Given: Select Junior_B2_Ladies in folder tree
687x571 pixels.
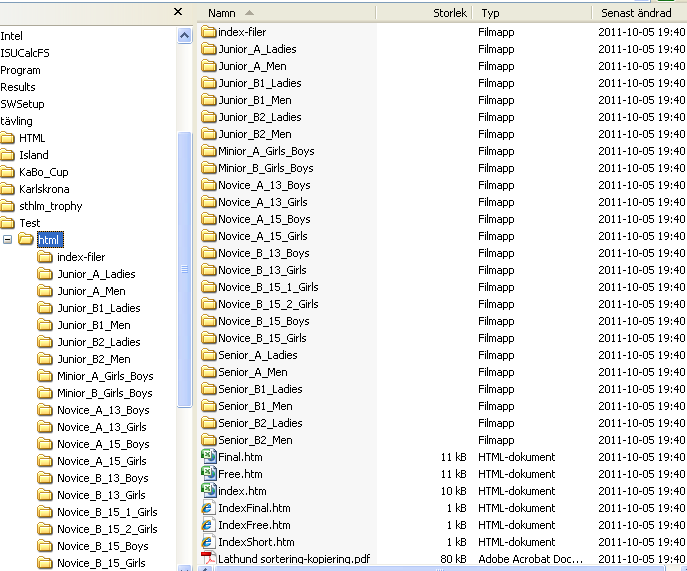Looking at the screenshot, I should 99,342.
